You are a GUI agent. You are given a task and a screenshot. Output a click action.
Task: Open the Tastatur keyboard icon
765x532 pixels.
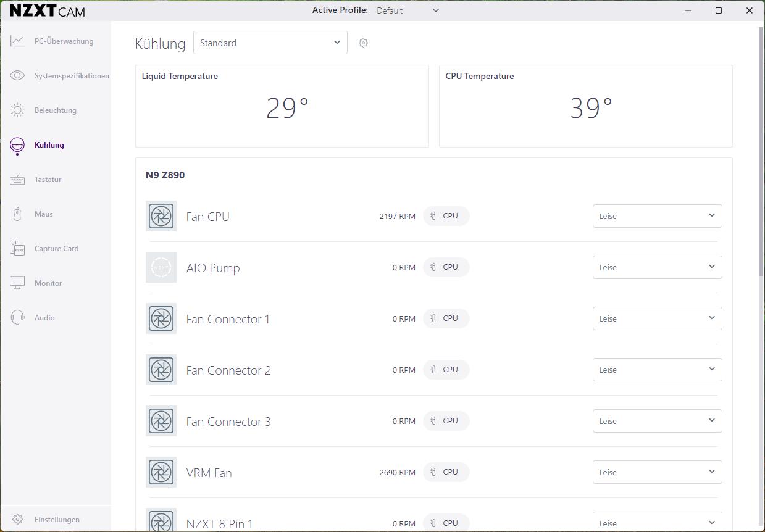pyautogui.click(x=17, y=180)
